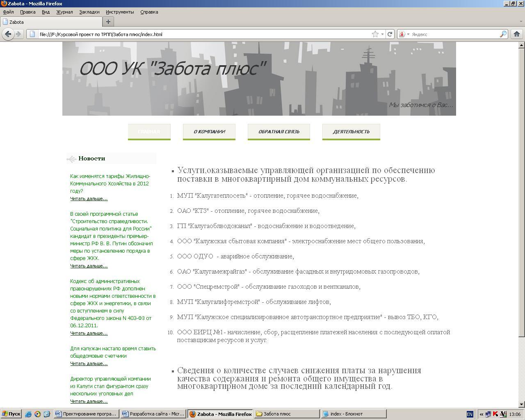Open the Правка menu
Image resolution: width=525 pixels, height=420 pixels.
(28, 12)
